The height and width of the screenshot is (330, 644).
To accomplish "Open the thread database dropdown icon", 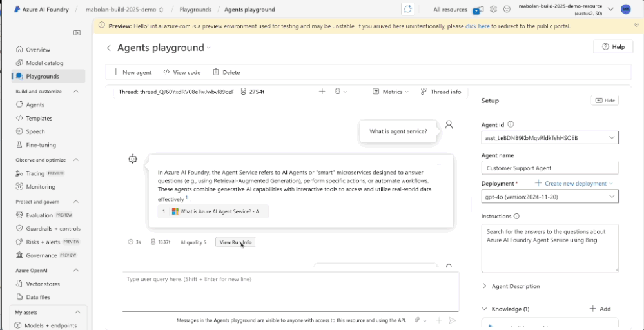I will (341, 92).
